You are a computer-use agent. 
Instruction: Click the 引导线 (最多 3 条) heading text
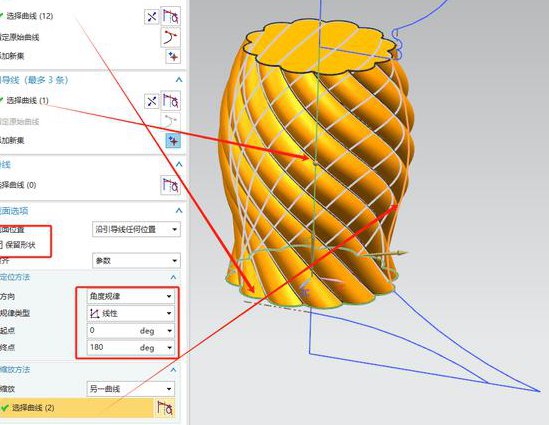click(34, 80)
